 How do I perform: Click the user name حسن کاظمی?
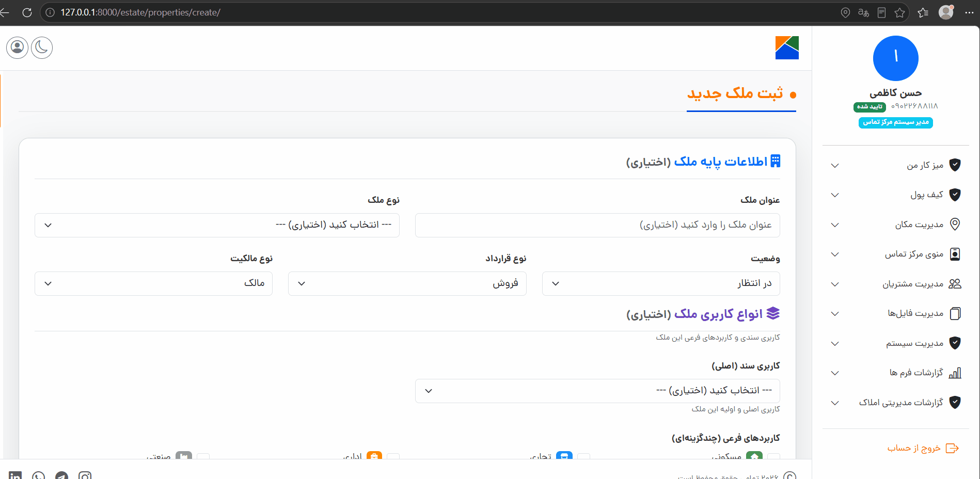tap(895, 92)
